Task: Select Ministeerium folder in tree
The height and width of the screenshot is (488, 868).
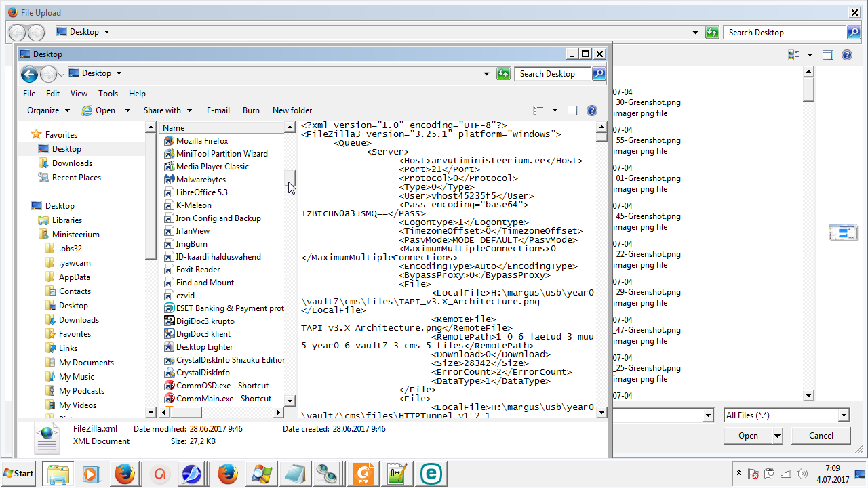Action: 75,235
